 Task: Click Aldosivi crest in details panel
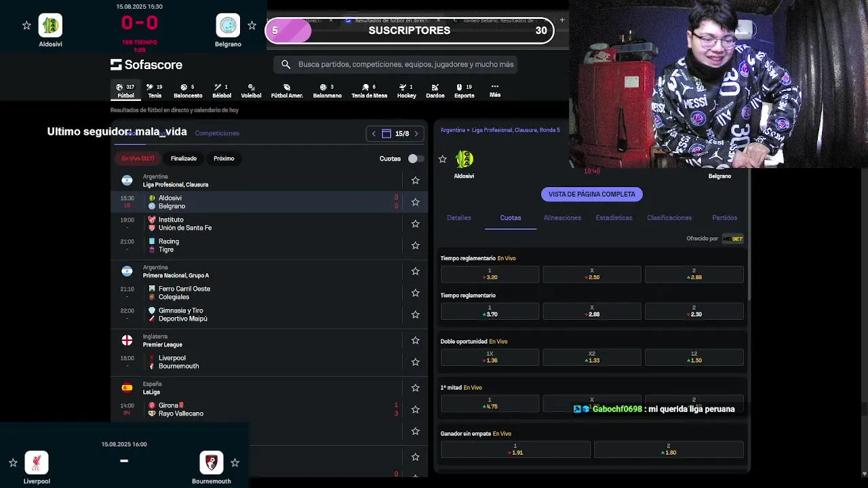(464, 159)
